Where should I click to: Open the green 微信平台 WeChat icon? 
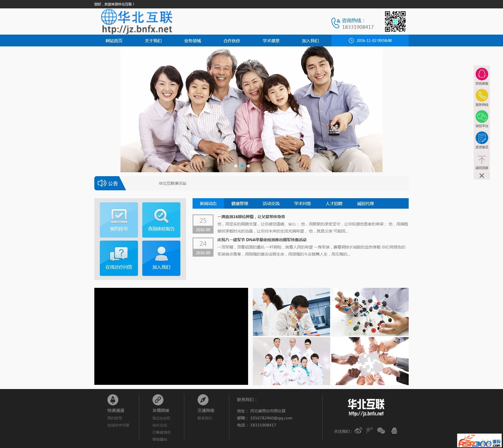(482, 117)
